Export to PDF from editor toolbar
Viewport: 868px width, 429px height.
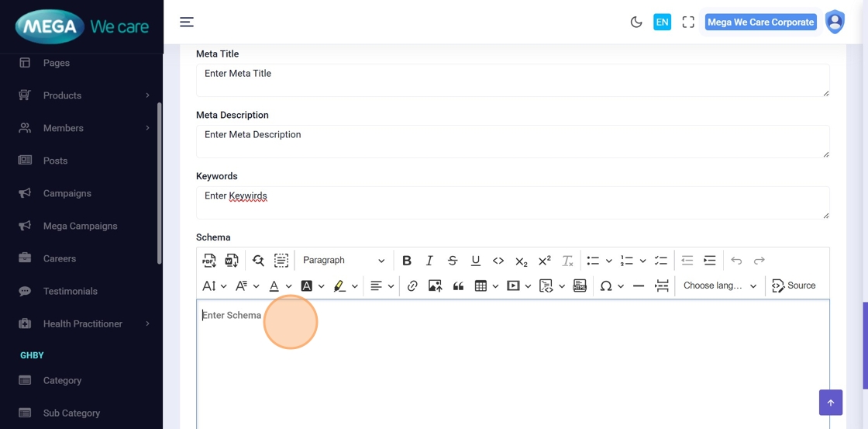pyautogui.click(x=209, y=261)
